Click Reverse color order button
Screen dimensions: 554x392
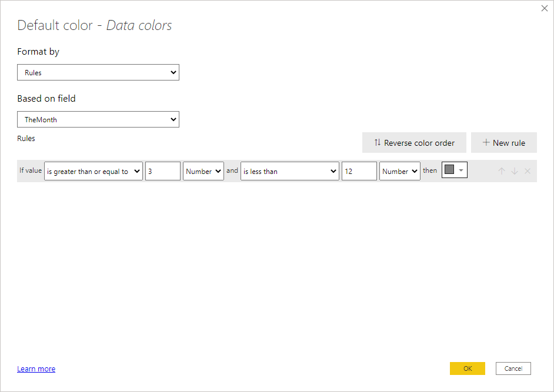(x=414, y=143)
